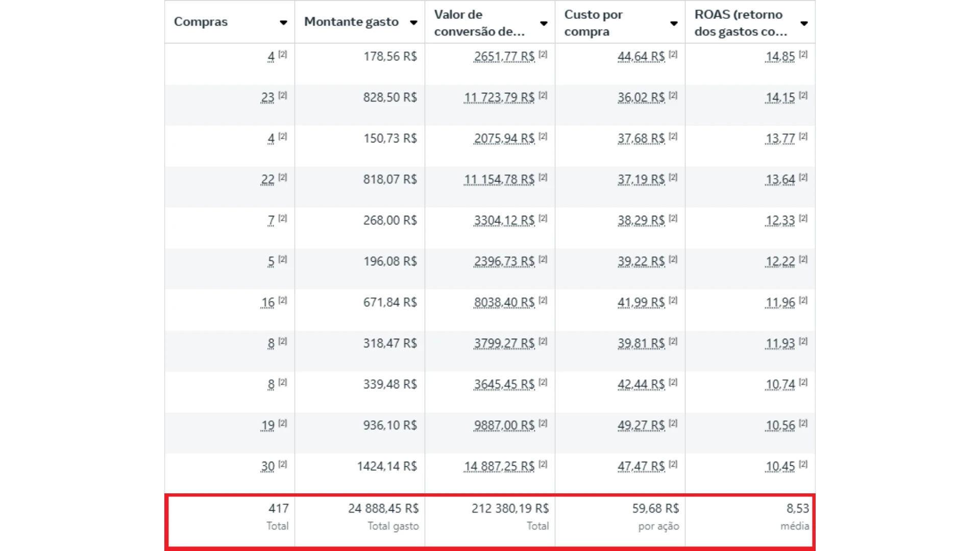Image resolution: width=980 pixels, height=551 pixels.
Task: Click the Montante gasto header text
Action: click(x=351, y=22)
